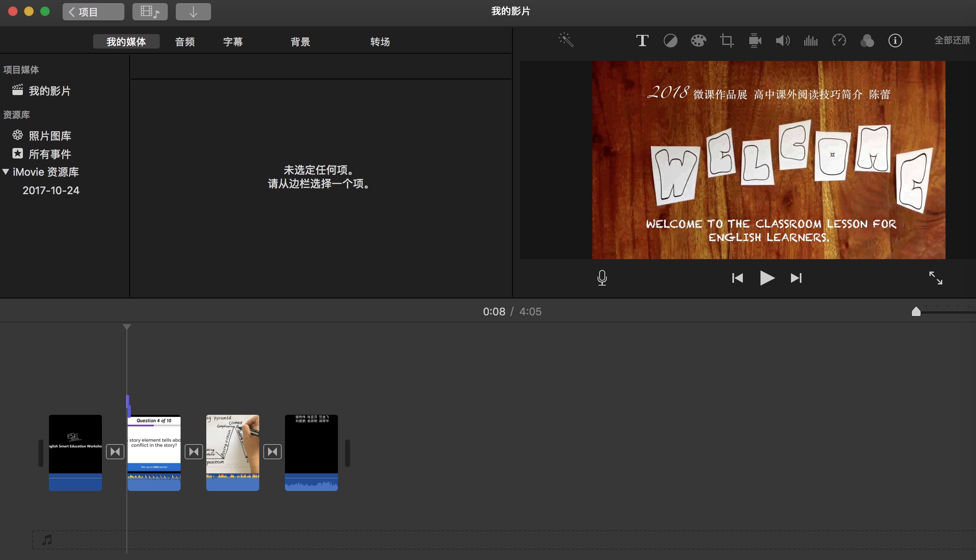Open noise reduction and equalizer tool

point(811,41)
